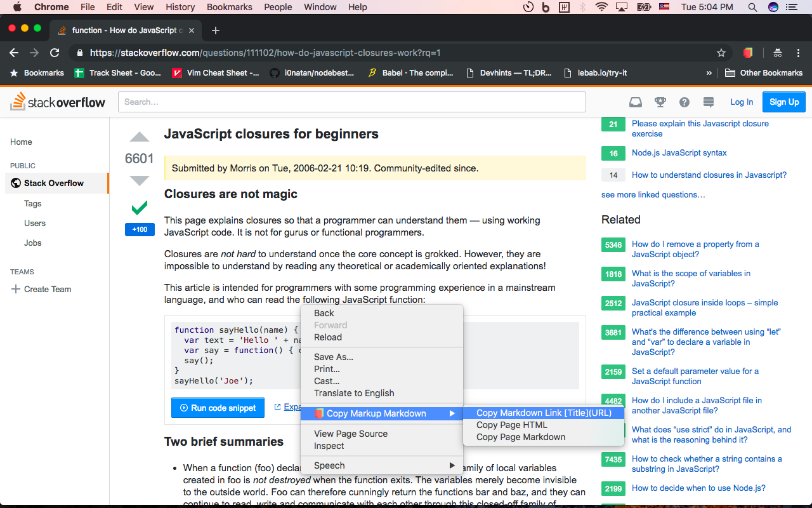Viewport: 812px width, 508px height.
Task: Open the help question mark icon
Action: 684,102
